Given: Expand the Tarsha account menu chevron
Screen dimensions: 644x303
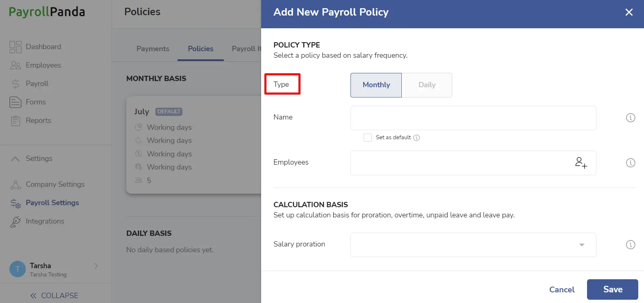Looking at the screenshot, I should click(96, 266).
